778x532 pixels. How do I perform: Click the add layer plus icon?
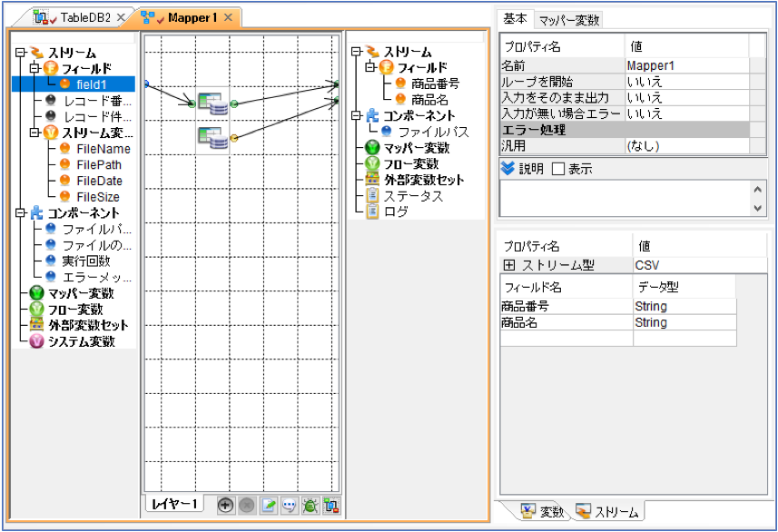(225, 505)
